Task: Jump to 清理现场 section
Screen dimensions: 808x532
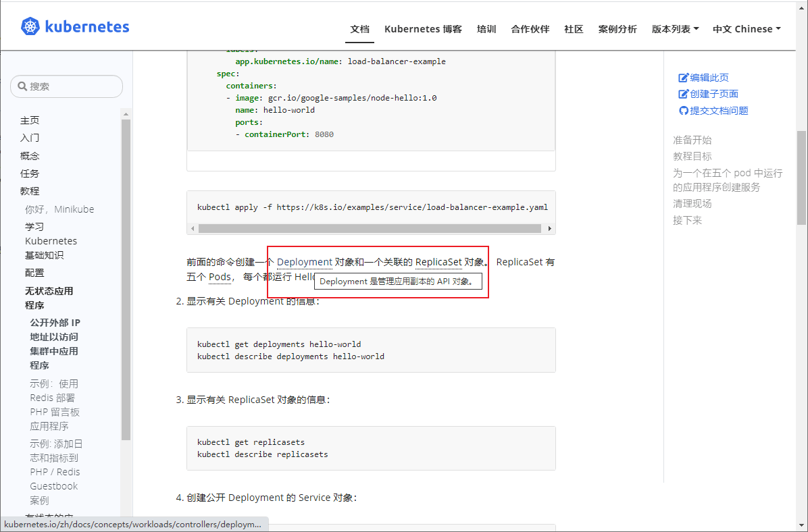Action: [692, 203]
